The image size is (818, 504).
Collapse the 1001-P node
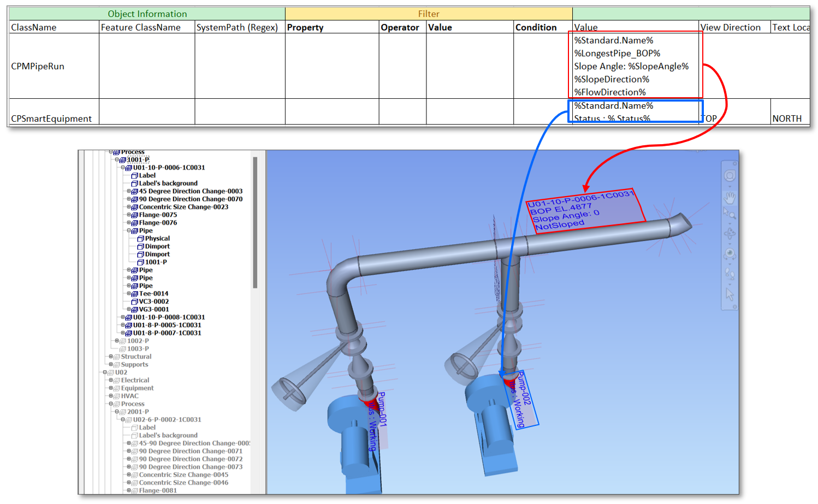[117, 159]
